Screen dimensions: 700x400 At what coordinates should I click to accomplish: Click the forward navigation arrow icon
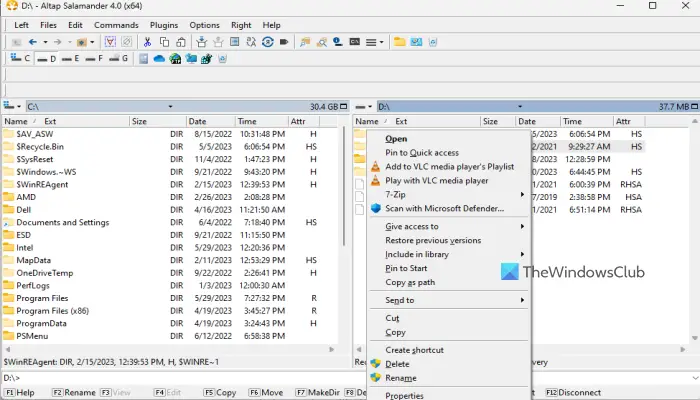pos(57,42)
